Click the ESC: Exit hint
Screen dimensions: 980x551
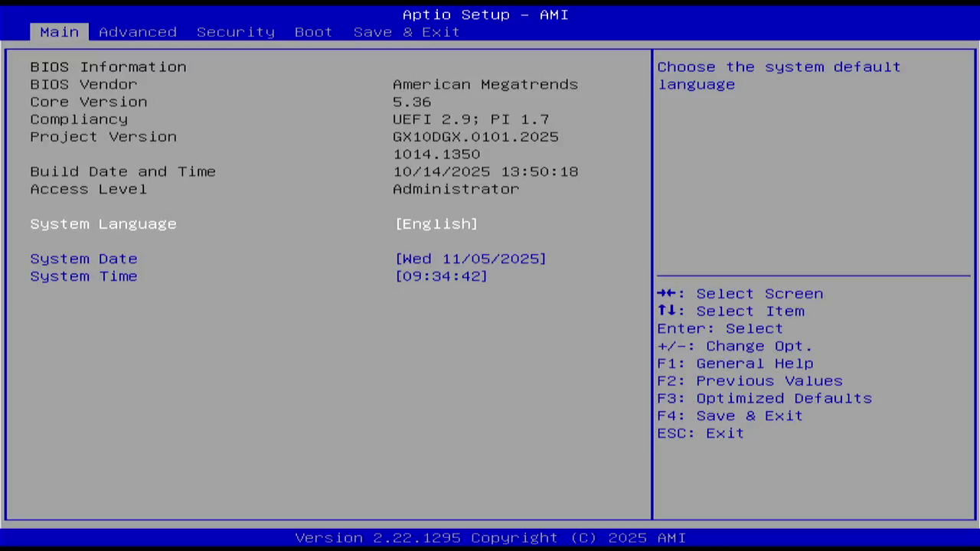point(701,434)
